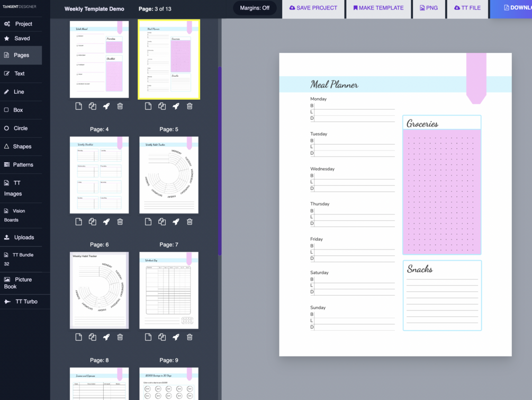Duplicate Page 5
Image resolution: width=532 pixels, height=400 pixels.
click(x=162, y=222)
